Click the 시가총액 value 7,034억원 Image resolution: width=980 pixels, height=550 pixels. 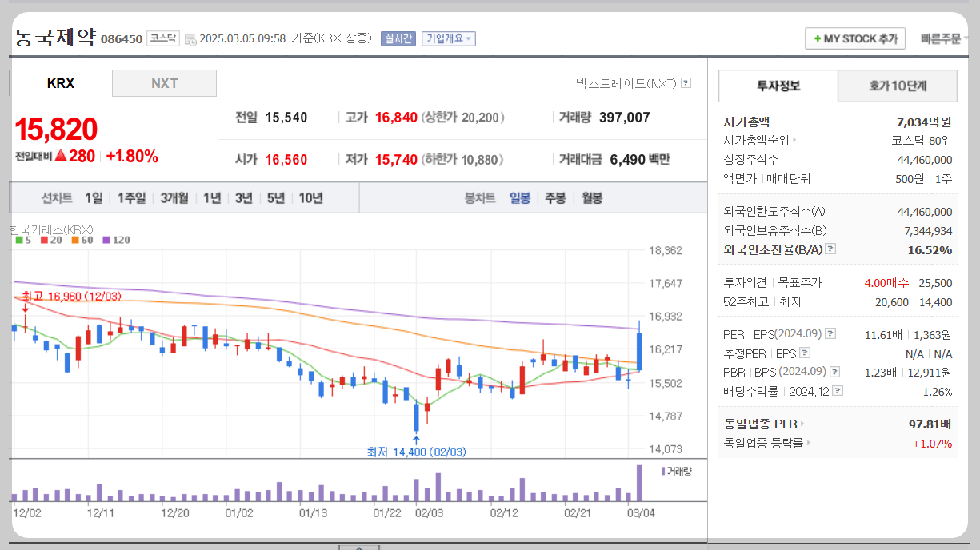pyautogui.click(x=924, y=122)
